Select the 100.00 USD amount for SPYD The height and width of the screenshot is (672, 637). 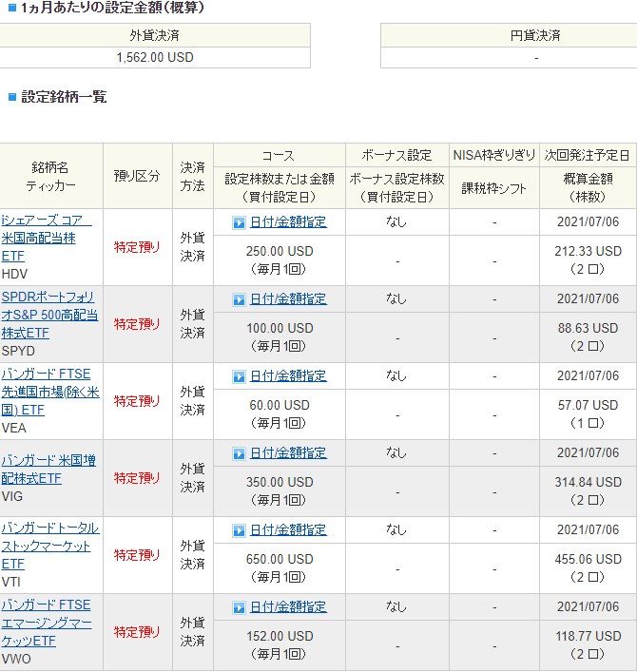pyautogui.click(x=280, y=328)
